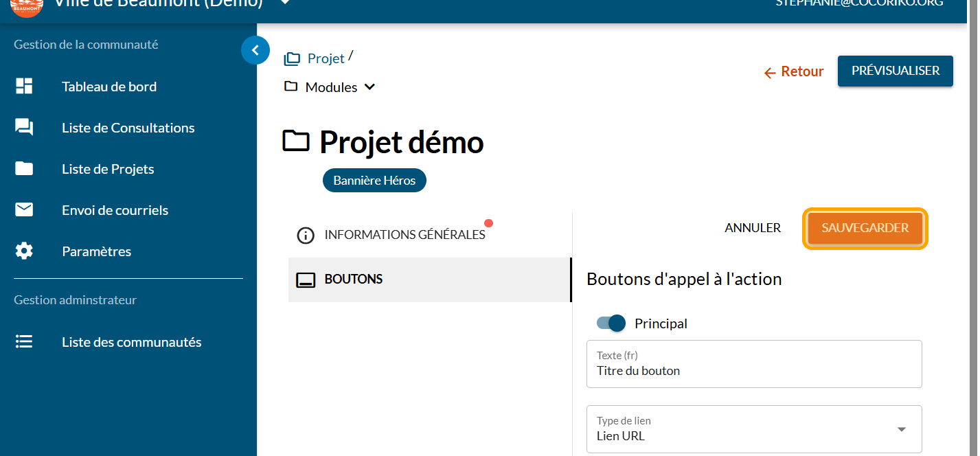Collapse the sidebar with the chevron button
The height and width of the screenshot is (456, 980).
(x=255, y=50)
